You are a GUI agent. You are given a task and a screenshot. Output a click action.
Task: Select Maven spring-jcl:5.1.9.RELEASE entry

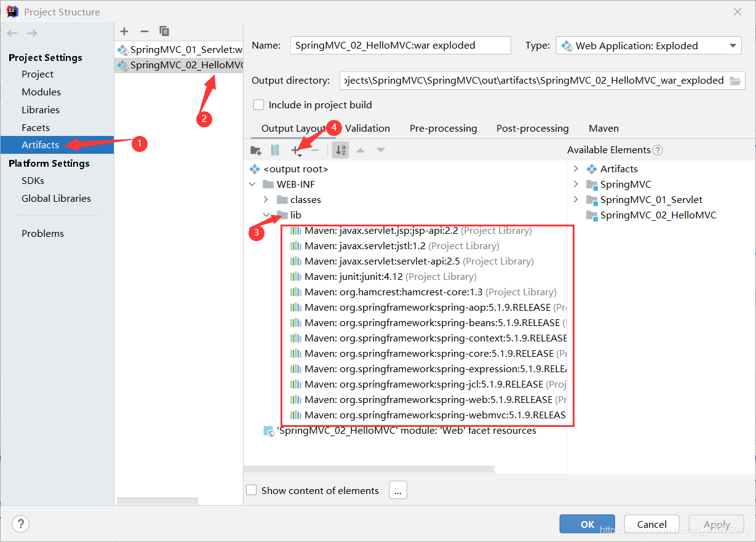coord(428,385)
